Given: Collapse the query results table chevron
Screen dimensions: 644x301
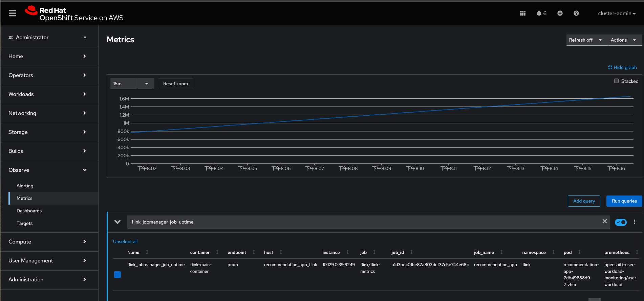Looking at the screenshot, I should click(117, 222).
